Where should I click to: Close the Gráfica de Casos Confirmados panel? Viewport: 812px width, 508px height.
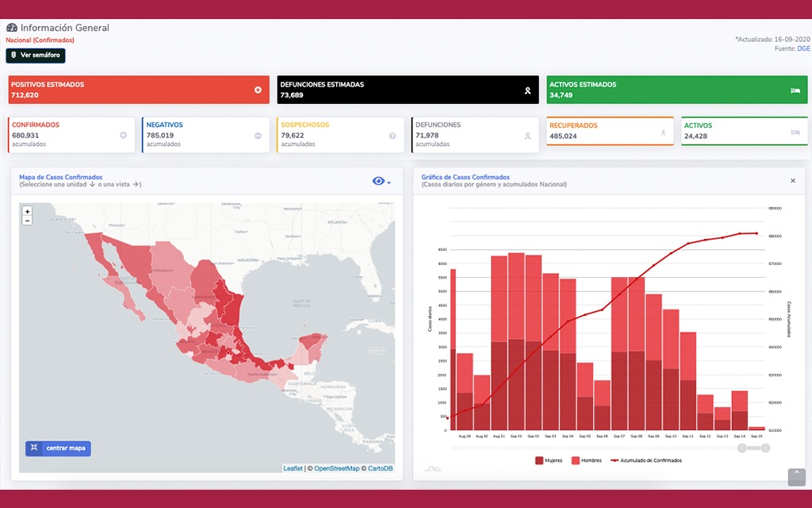click(792, 181)
